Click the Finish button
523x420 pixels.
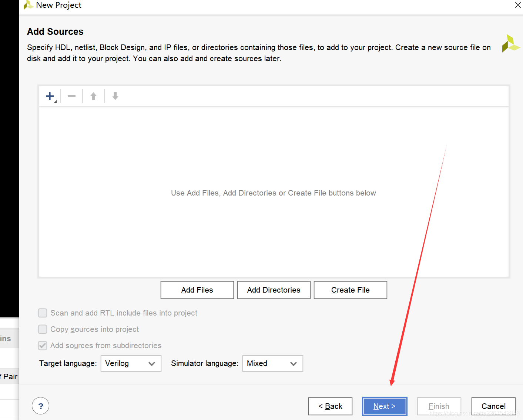click(439, 406)
